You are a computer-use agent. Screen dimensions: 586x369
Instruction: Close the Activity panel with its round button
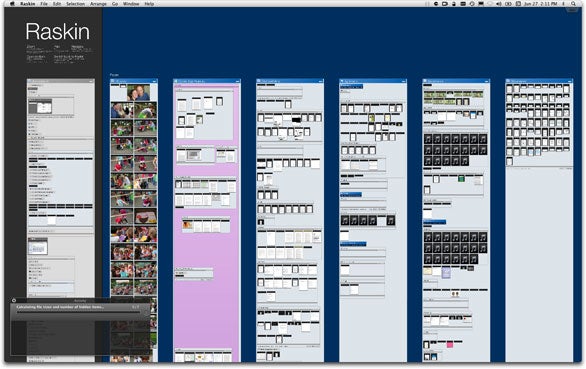point(14,300)
